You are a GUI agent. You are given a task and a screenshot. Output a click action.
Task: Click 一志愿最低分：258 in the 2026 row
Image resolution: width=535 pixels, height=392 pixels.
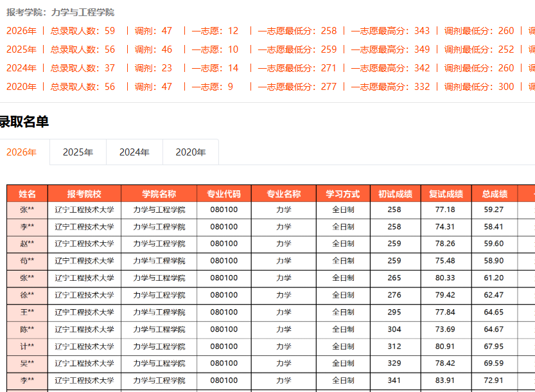pos(297,31)
